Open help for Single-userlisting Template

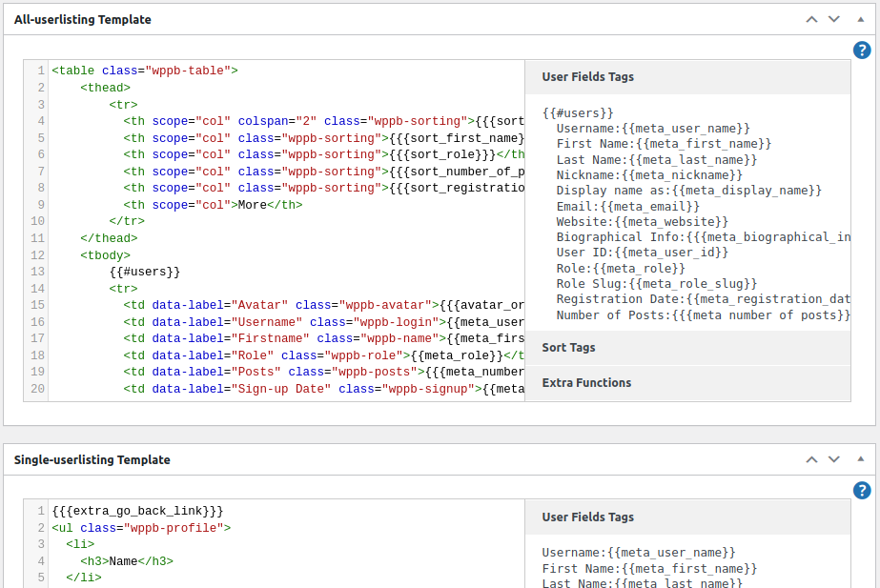pos(862,491)
